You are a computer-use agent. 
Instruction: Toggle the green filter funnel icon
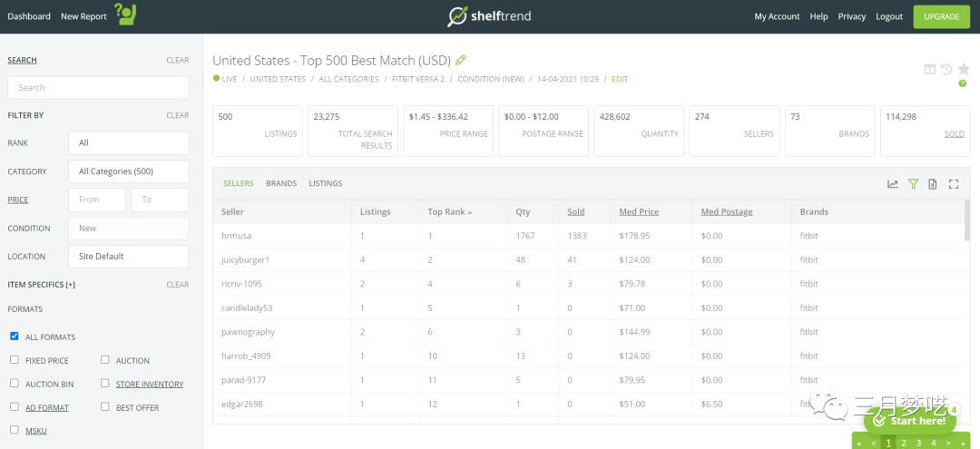pos(914,184)
